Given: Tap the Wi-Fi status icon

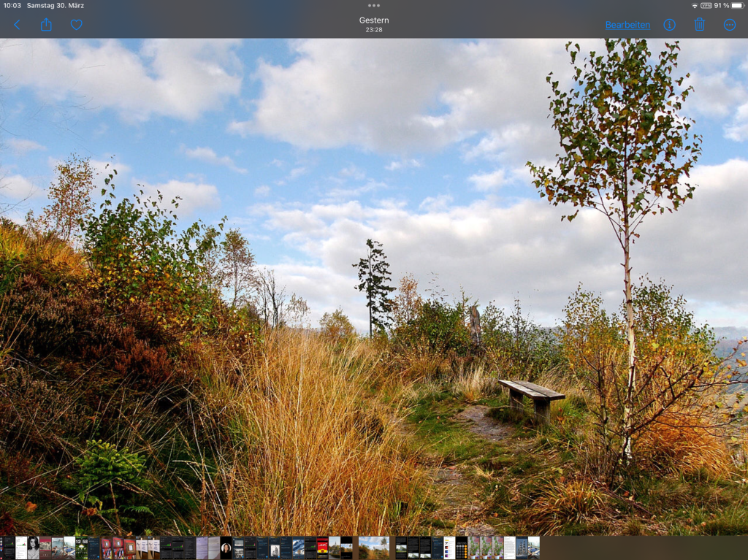Looking at the screenshot, I should 694,5.
